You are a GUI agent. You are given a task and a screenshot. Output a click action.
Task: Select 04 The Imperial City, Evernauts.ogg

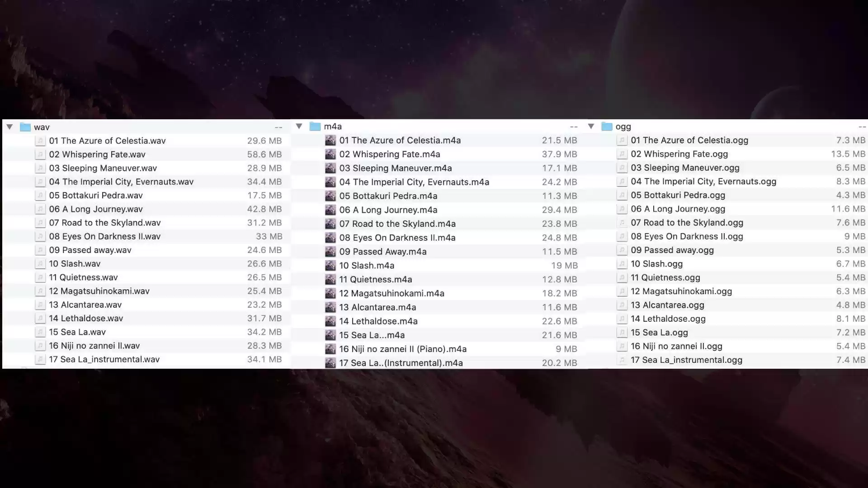tap(703, 182)
